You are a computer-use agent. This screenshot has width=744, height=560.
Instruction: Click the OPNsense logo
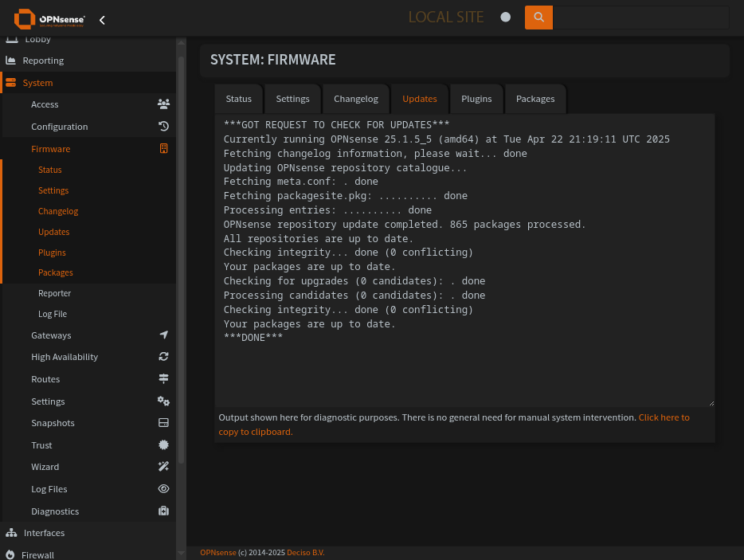49,19
